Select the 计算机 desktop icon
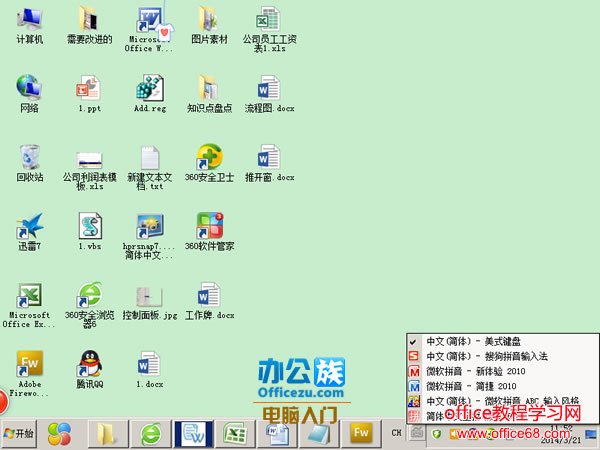Screen dimensions: 600x450 tap(29, 25)
